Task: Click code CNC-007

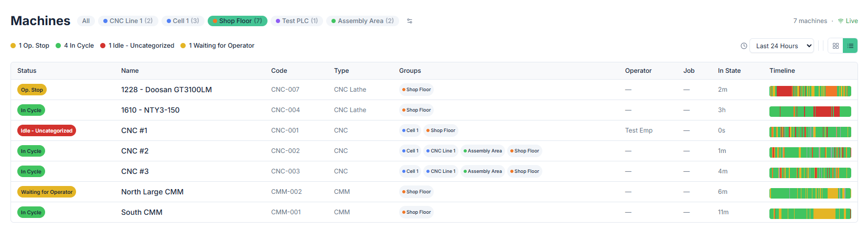Action: 285,90
